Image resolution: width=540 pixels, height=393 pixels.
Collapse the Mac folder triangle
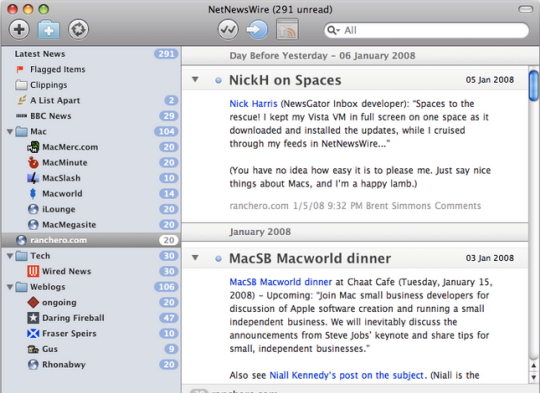10,132
